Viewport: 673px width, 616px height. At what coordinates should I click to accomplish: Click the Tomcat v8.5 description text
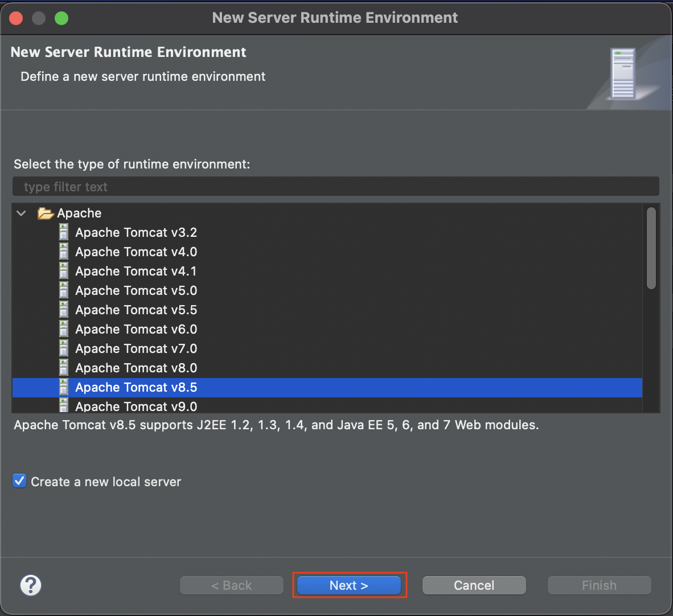tap(276, 425)
